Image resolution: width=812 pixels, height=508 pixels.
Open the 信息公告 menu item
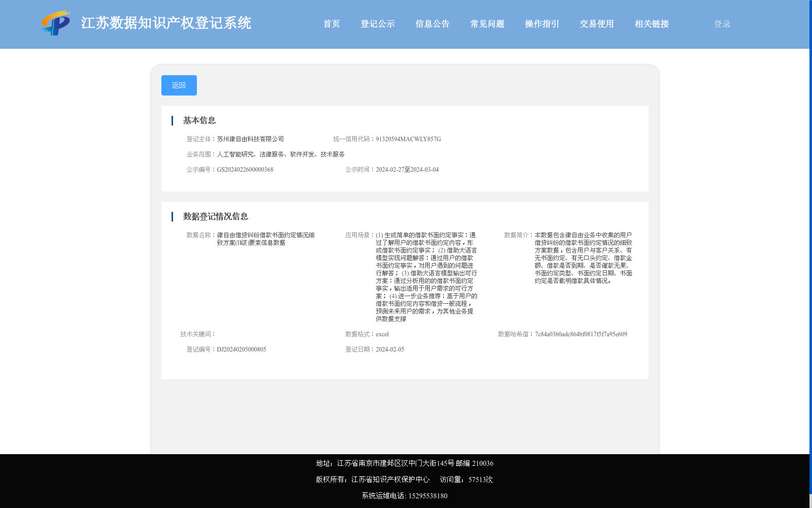click(432, 24)
